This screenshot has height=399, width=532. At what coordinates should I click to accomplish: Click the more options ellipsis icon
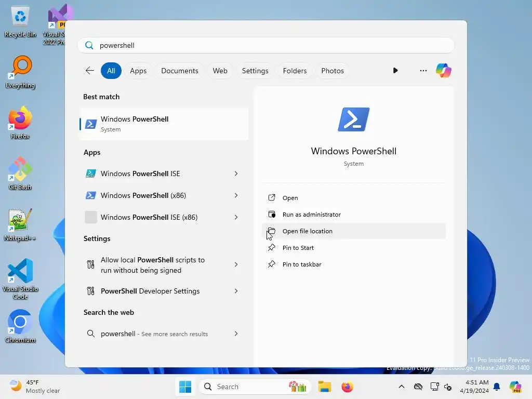coord(423,71)
